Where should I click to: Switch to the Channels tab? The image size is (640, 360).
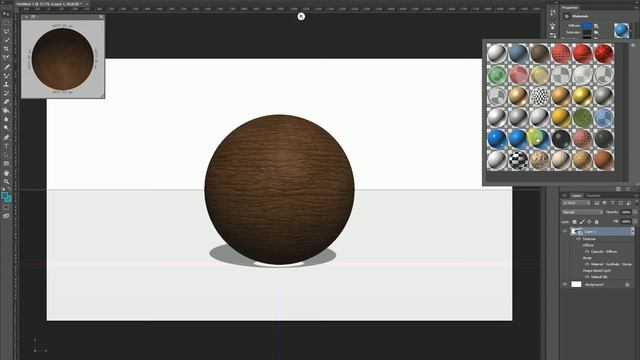coord(593,196)
